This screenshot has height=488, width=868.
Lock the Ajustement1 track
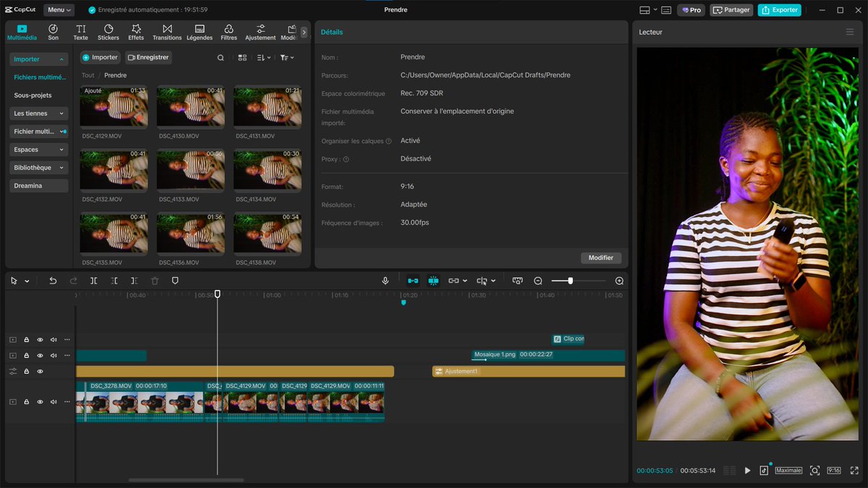click(26, 372)
